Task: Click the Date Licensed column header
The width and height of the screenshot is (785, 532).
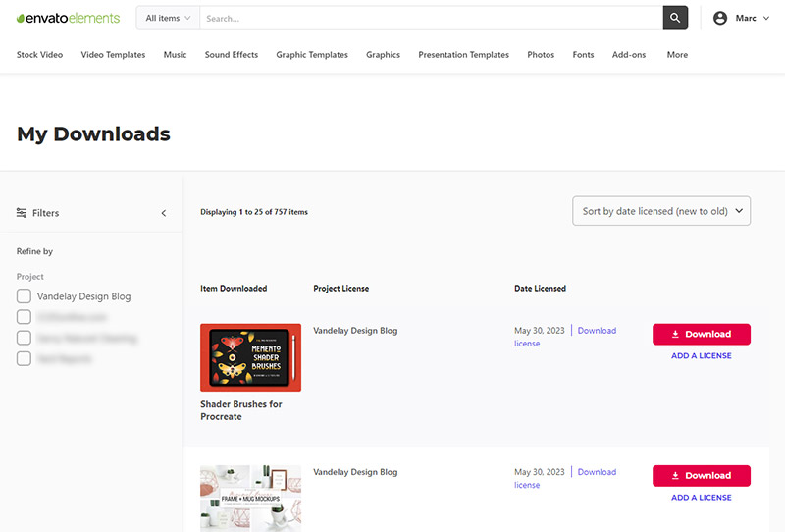Action: 541,288
